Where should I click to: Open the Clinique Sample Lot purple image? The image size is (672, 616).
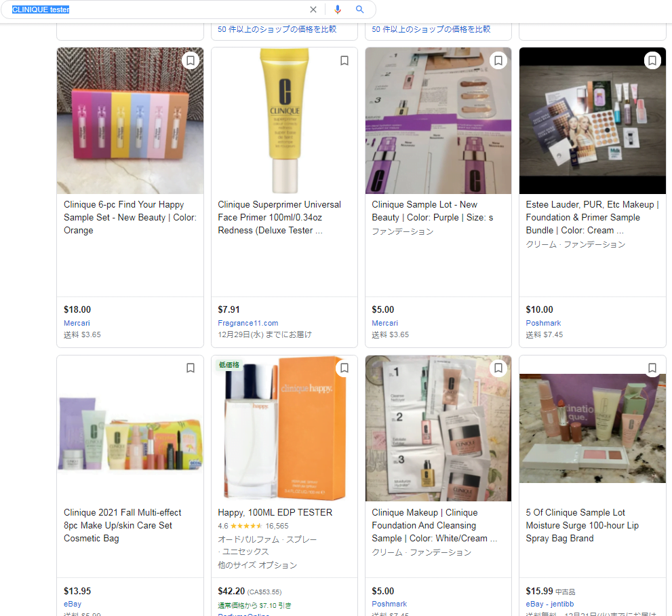[439, 121]
